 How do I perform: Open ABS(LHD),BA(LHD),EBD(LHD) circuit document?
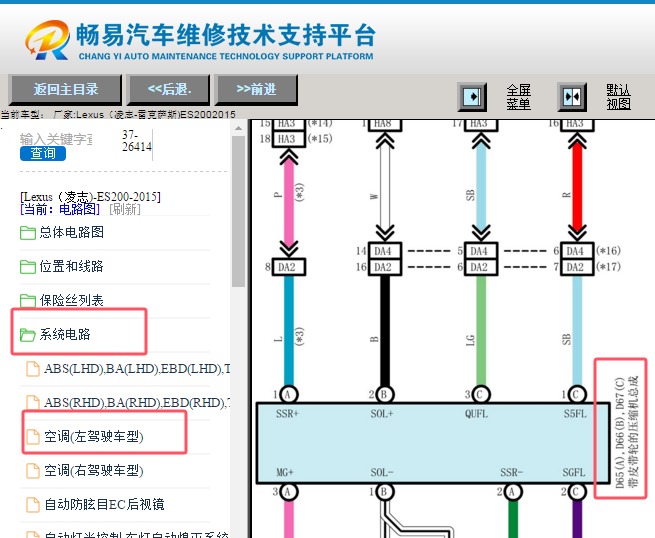(137, 368)
